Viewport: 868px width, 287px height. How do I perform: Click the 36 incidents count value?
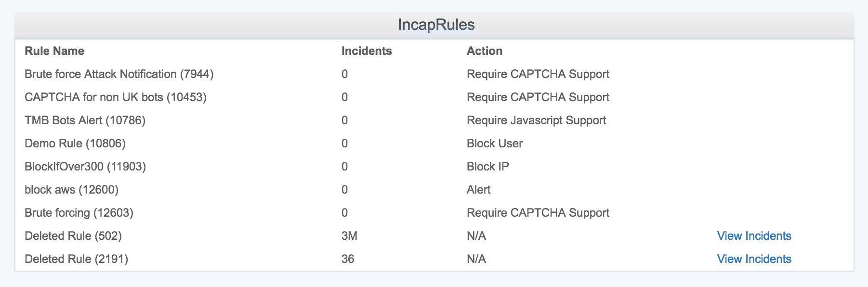tap(348, 259)
